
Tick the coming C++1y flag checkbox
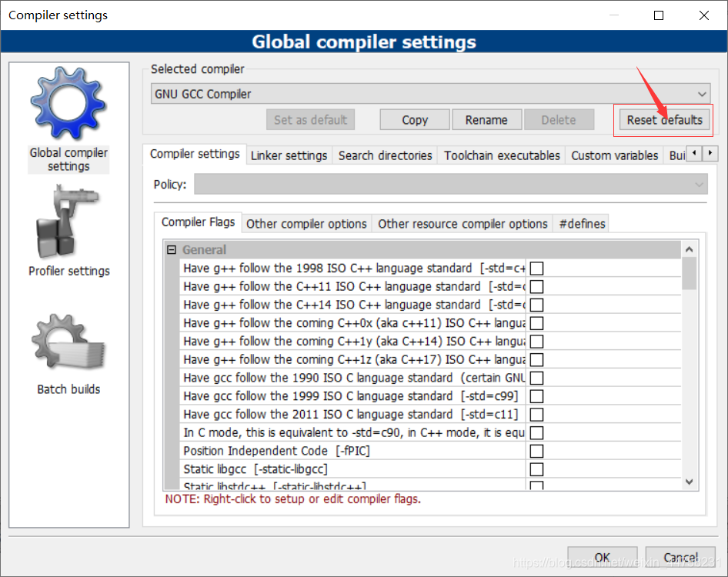(536, 342)
